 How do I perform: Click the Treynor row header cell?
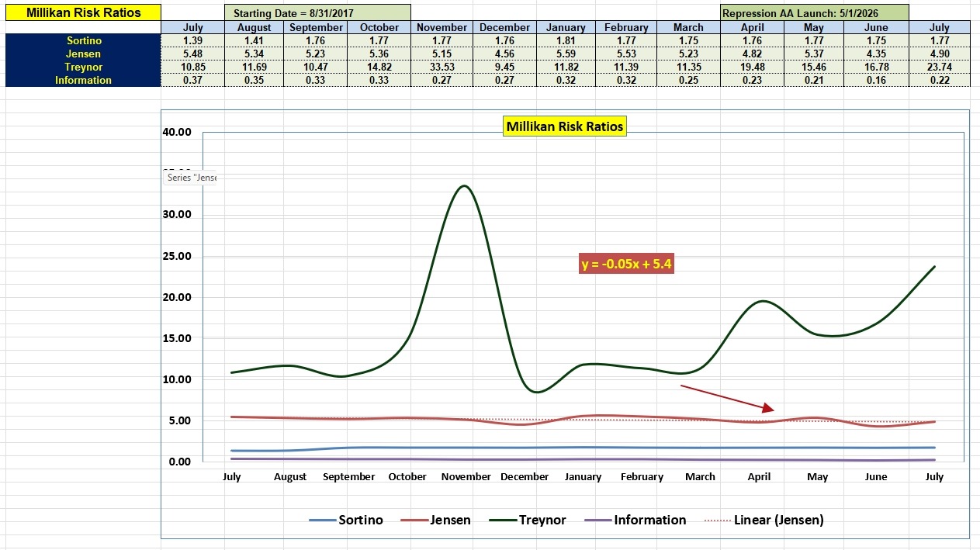(83, 67)
